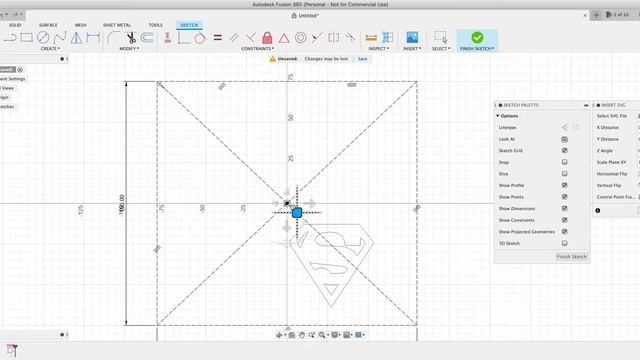Open the MODIFY dropdown menu

[x=129, y=49]
